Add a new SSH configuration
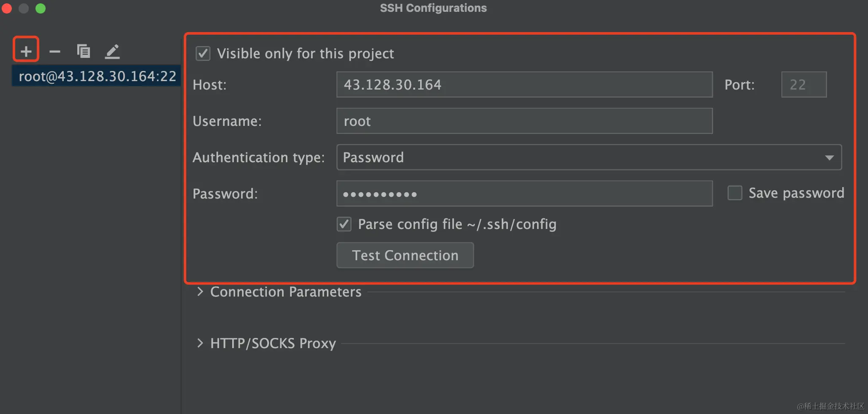 click(26, 51)
